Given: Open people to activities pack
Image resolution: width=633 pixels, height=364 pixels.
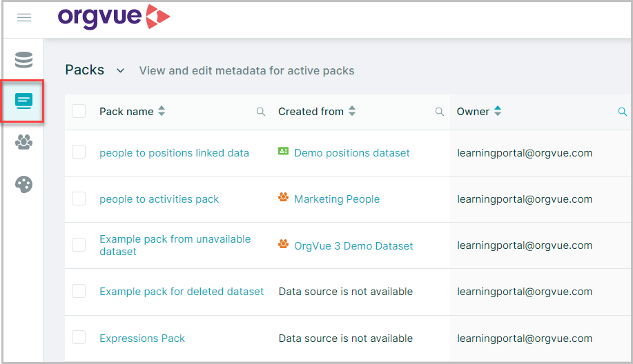Looking at the screenshot, I should point(159,199).
